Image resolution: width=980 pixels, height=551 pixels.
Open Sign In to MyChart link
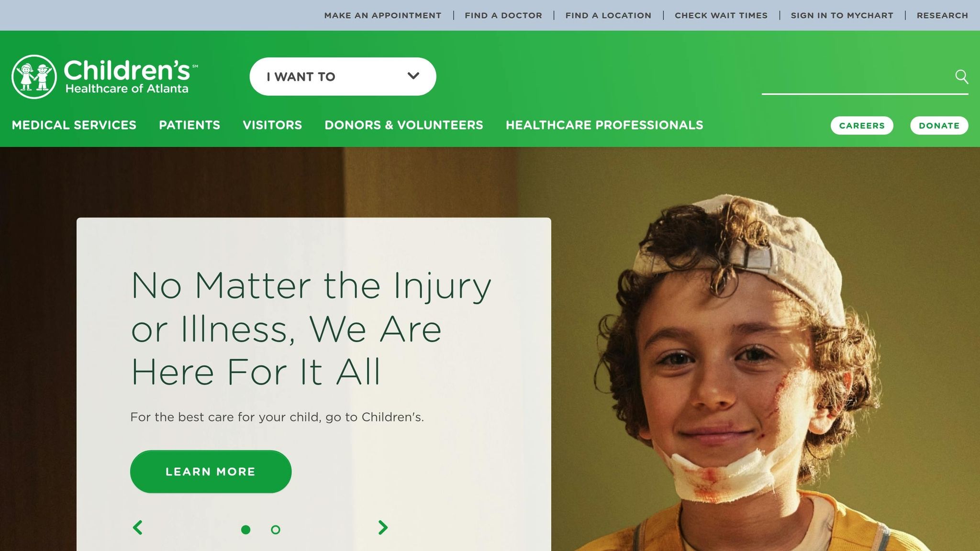842,15
